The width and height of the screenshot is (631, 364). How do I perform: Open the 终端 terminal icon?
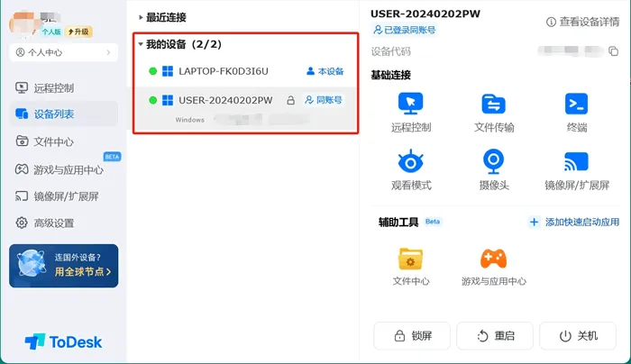pos(576,104)
